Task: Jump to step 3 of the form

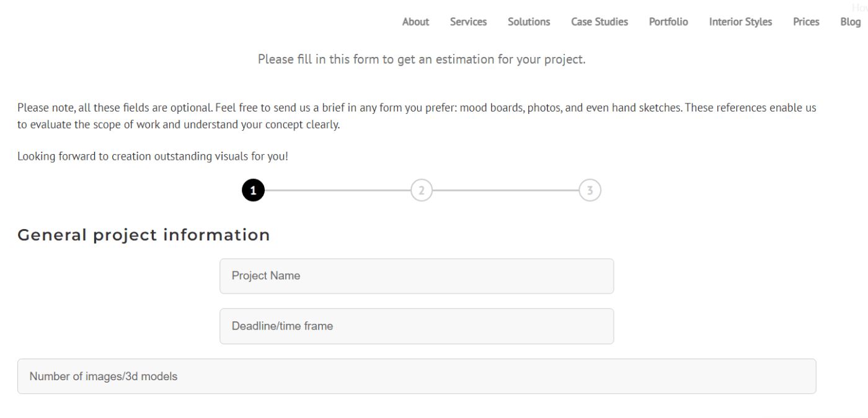Action: point(590,190)
